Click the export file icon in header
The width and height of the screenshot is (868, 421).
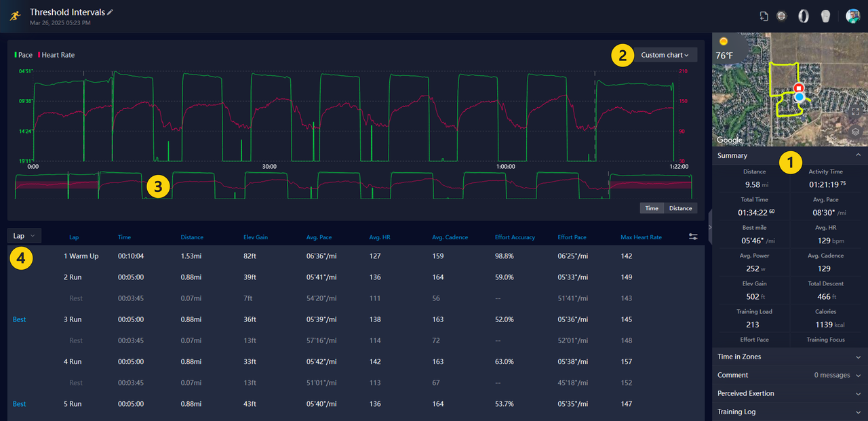[764, 16]
